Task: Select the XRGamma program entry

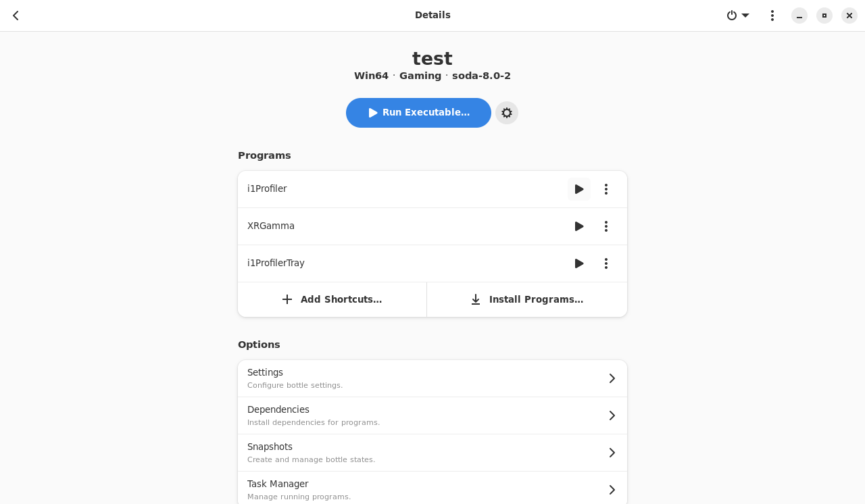Action: (271, 226)
